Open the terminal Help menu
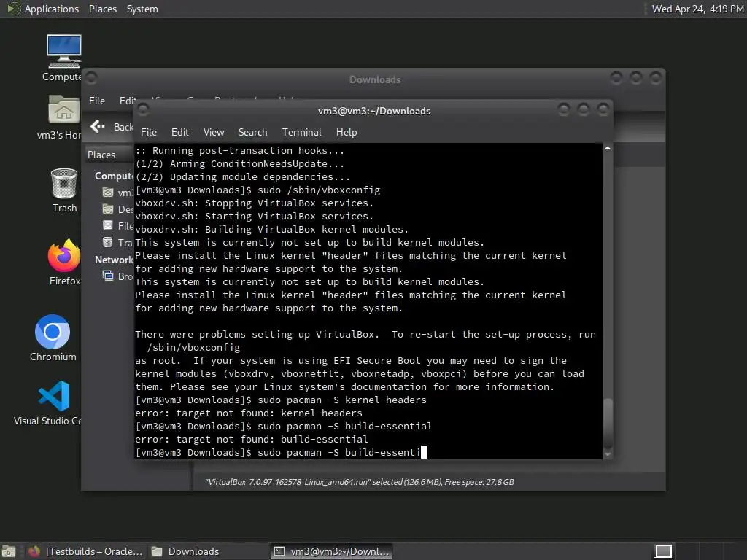747x560 pixels. [x=347, y=133]
